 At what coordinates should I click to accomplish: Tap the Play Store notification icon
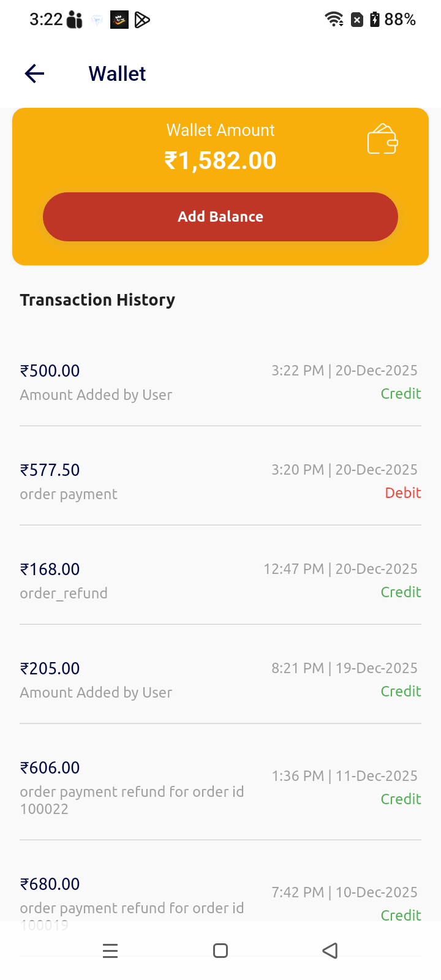142,20
